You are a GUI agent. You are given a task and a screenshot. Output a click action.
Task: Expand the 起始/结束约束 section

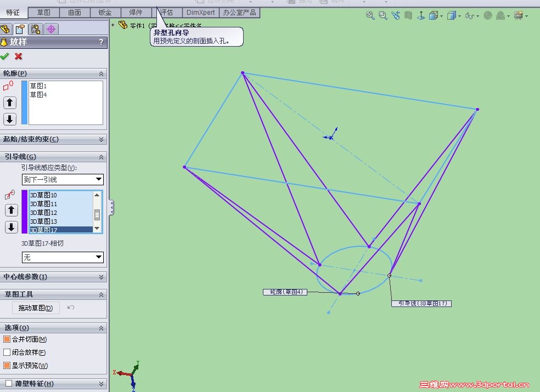(x=101, y=139)
